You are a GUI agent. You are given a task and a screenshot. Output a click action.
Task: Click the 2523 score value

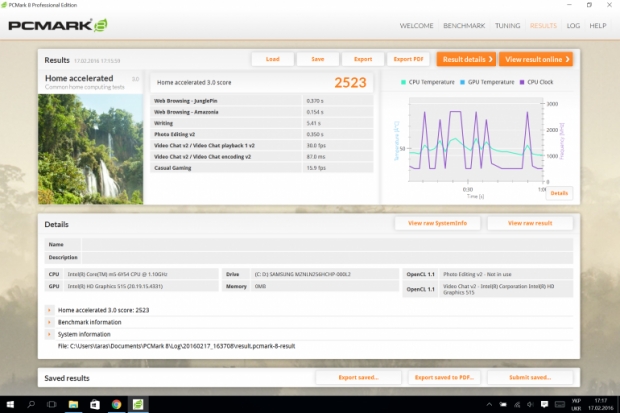(350, 82)
